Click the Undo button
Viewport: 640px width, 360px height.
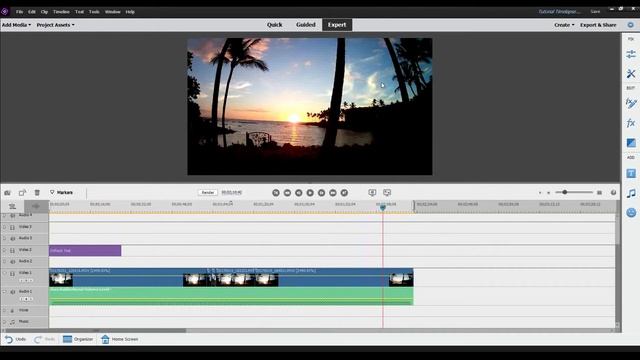tap(16, 339)
